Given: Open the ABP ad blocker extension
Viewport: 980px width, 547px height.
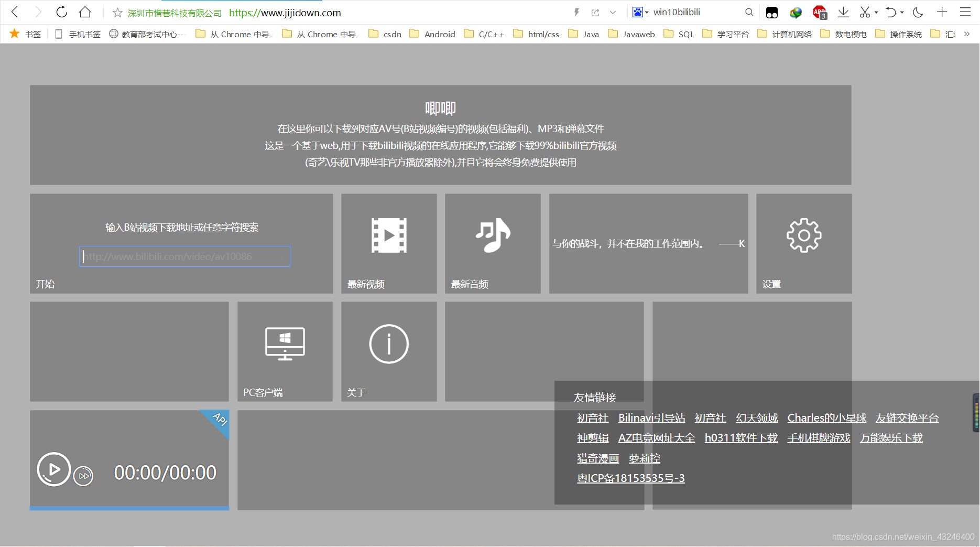Looking at the screenshot, I should [x=819, y=13].
